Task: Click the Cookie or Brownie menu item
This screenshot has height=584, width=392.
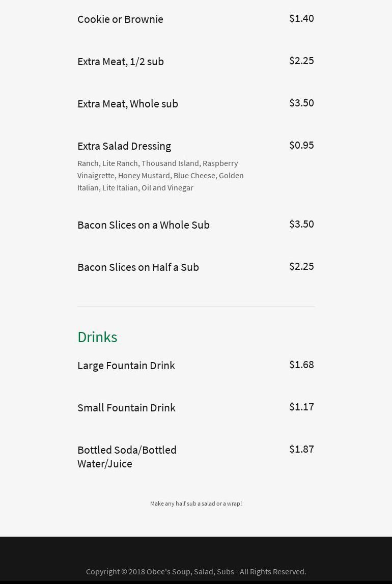Action: [x=120, y=19]
